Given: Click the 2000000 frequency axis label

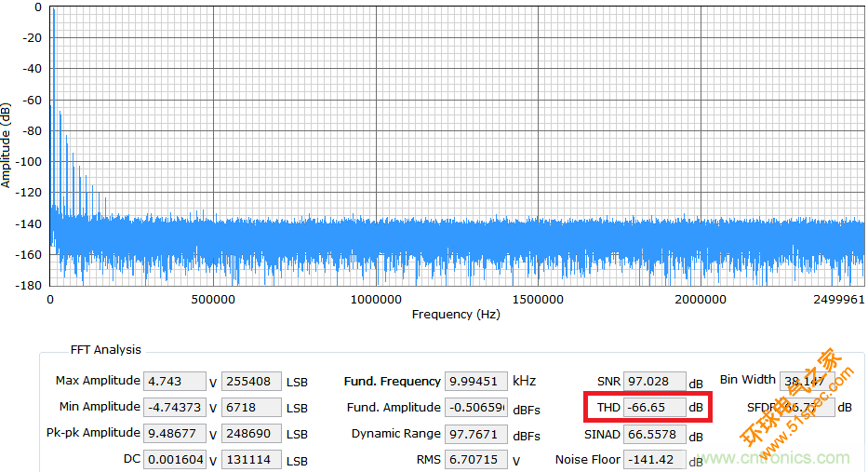Looking at the screenshot, I should (701, 300).
